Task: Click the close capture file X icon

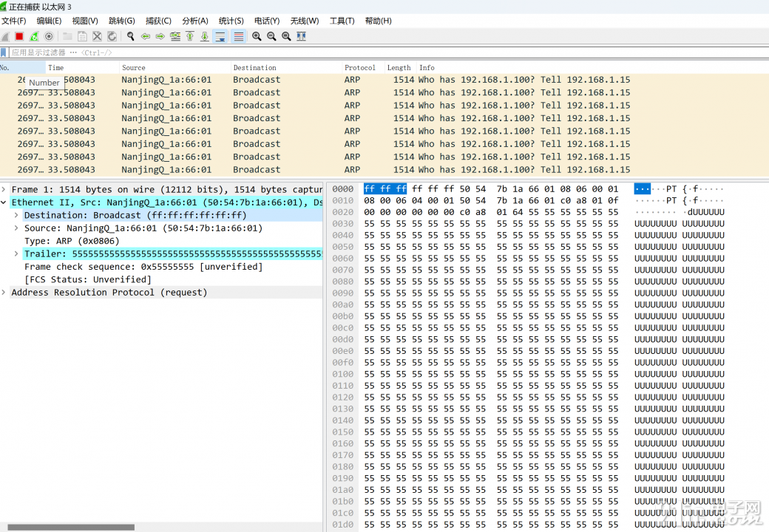Action: pos(97,36)
